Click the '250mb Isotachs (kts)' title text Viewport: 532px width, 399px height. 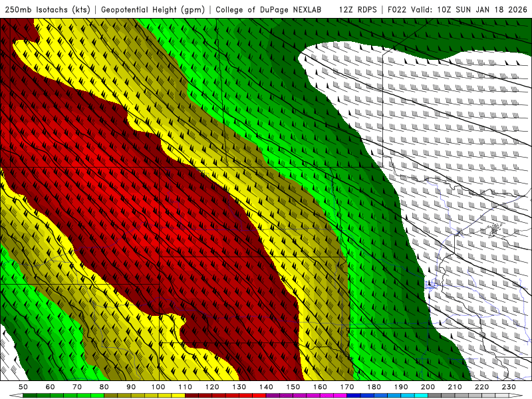click(x=47, y=10)
